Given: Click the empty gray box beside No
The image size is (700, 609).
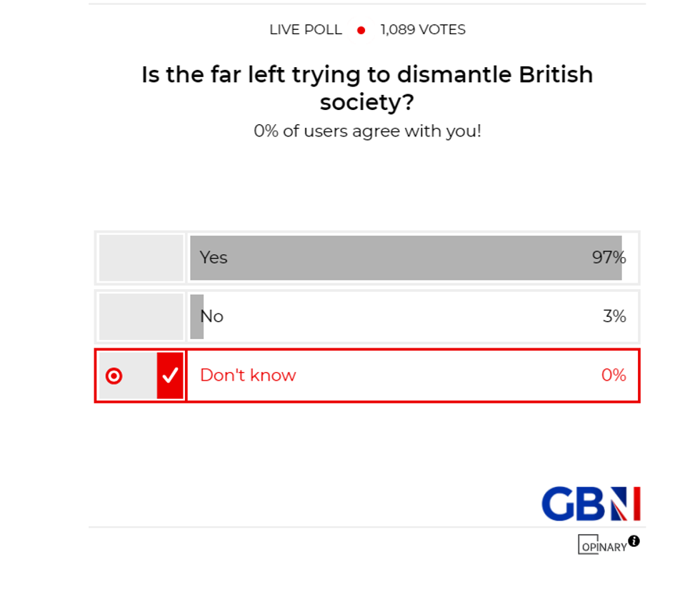Looking at the screenshot, I should pyautogui.click(x=140, y=316).
